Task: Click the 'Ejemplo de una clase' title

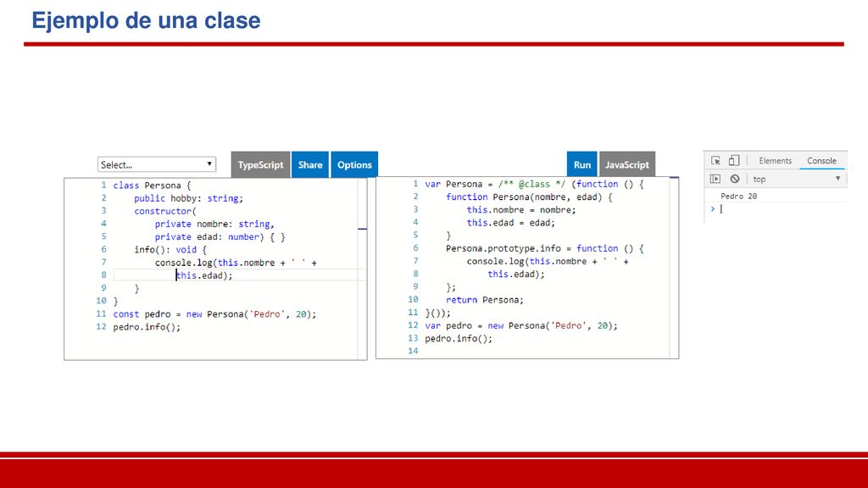Action: pos(146,20)
